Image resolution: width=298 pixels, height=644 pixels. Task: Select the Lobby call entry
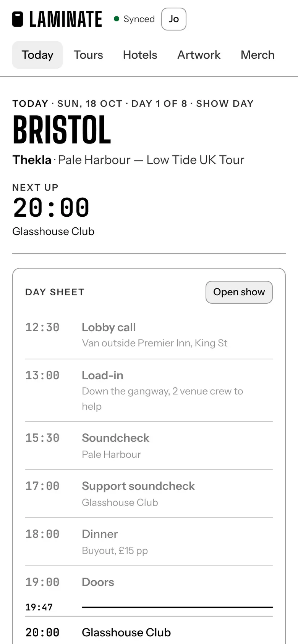(149, 335)
